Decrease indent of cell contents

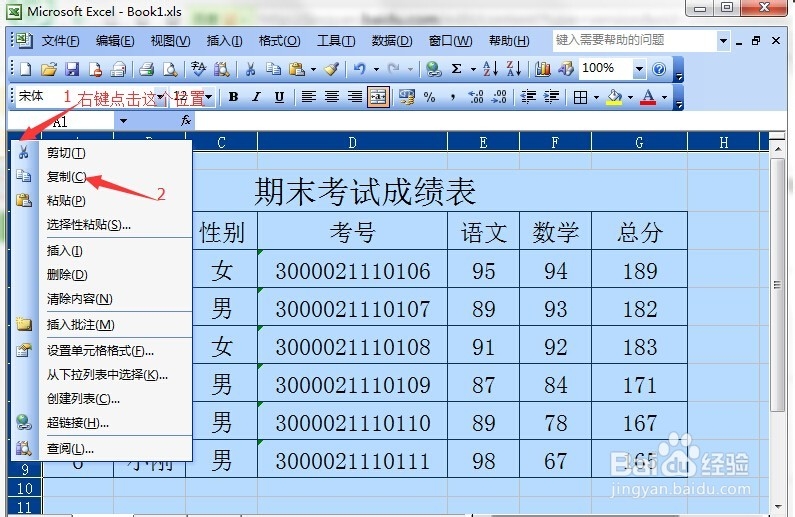[x=528, y=97]
